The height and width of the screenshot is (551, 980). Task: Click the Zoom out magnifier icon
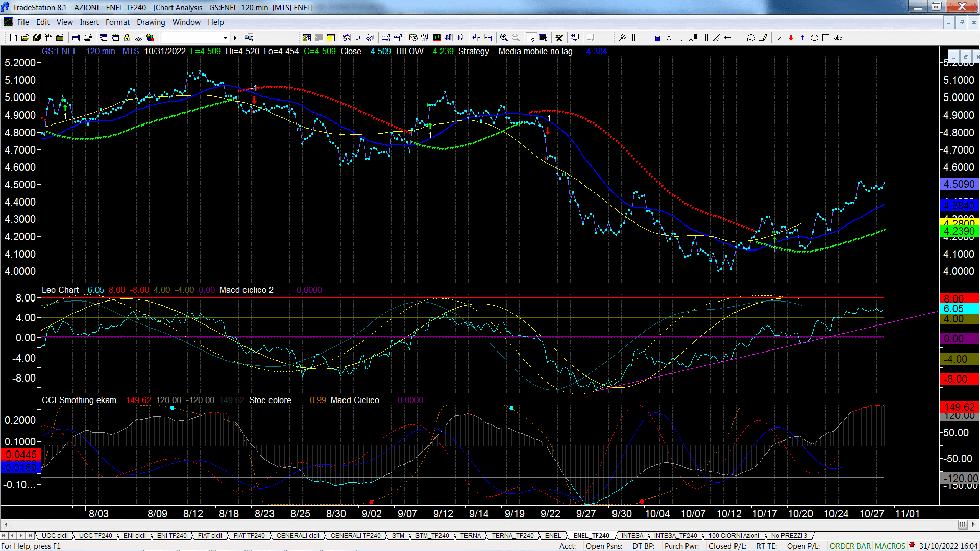click(516, 38)
